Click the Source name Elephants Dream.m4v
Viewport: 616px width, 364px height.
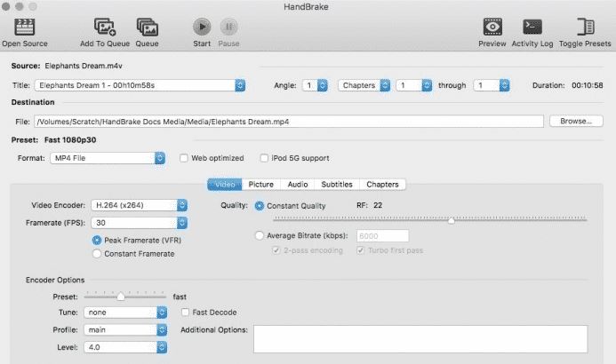[84, 66]
